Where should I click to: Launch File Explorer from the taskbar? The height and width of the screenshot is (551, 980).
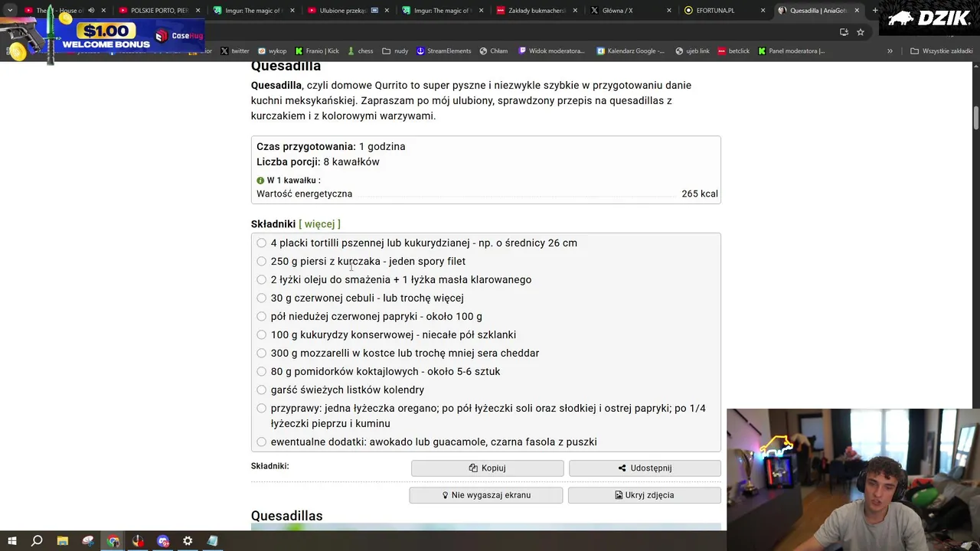[63, 541]
